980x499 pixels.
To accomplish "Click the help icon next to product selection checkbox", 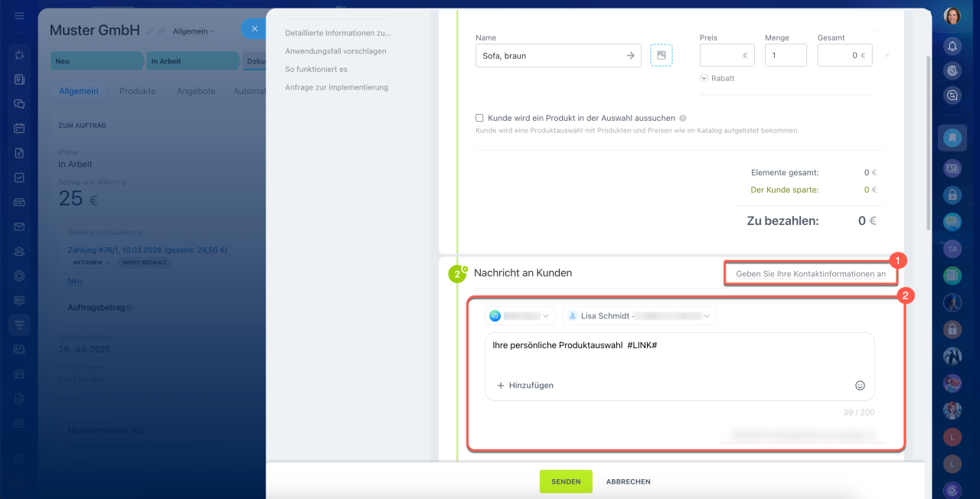I will point(682,119).
